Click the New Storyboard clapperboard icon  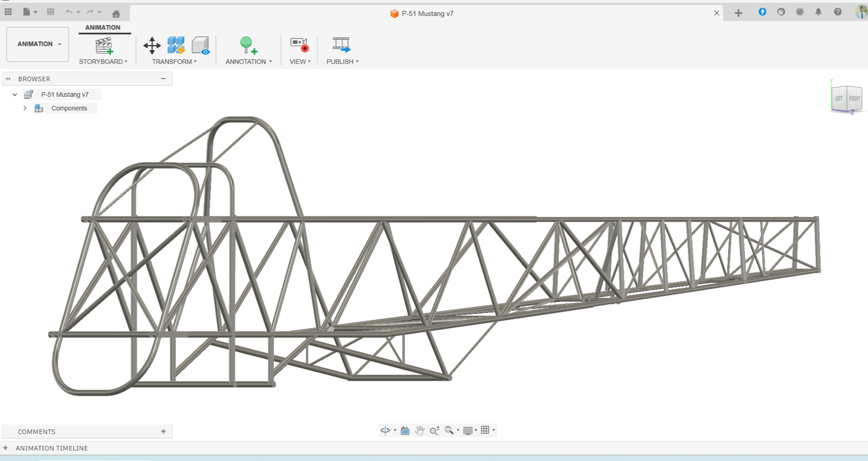[104, 46]
